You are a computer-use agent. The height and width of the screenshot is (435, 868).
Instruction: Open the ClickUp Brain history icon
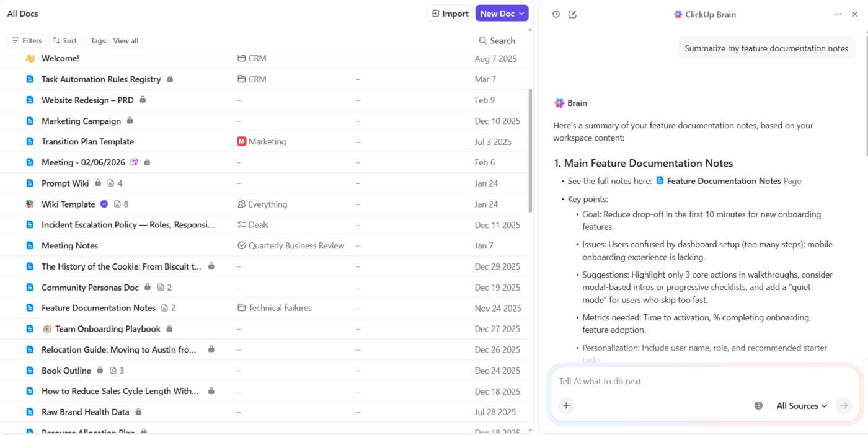click(556, 14)
